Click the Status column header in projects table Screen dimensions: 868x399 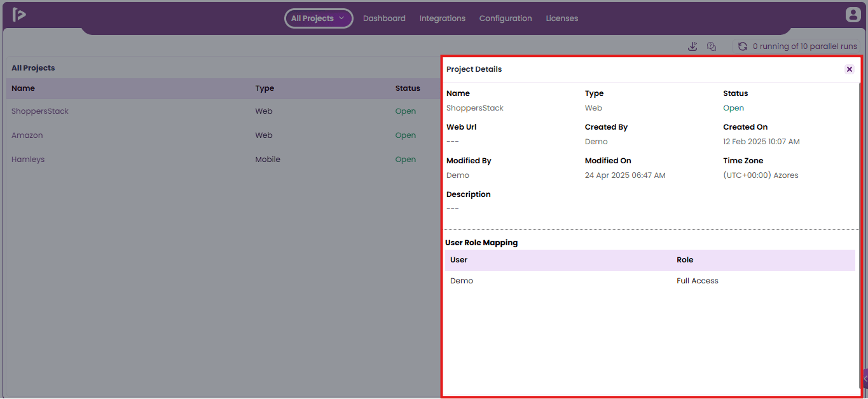tap(408, 88)
